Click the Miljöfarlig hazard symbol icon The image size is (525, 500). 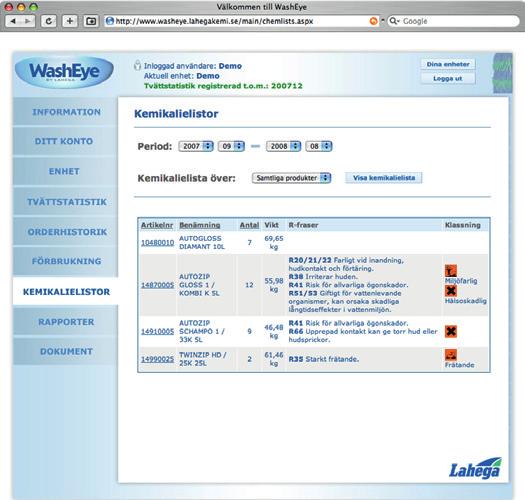tap(451, 271)
